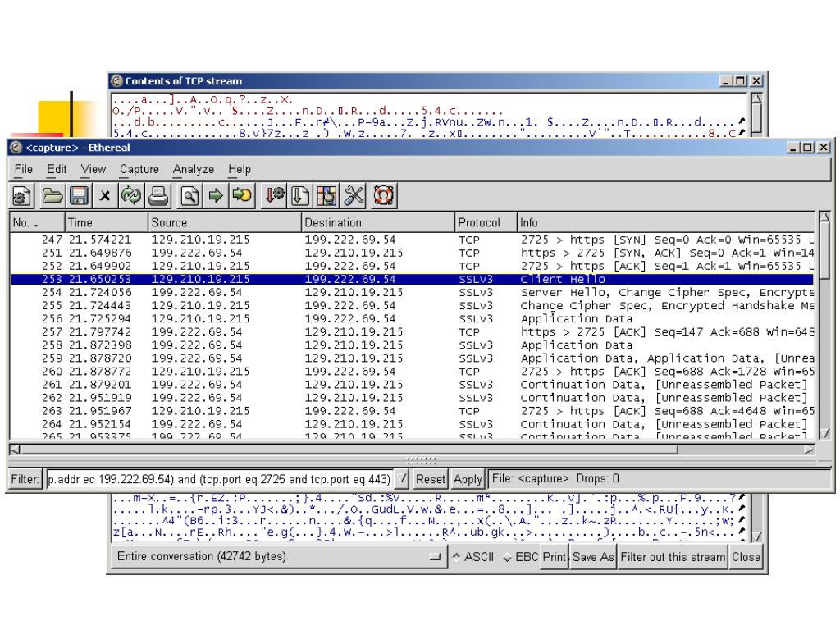
Task: Open help with the lifebuoy icon
Action: [384, 196]
